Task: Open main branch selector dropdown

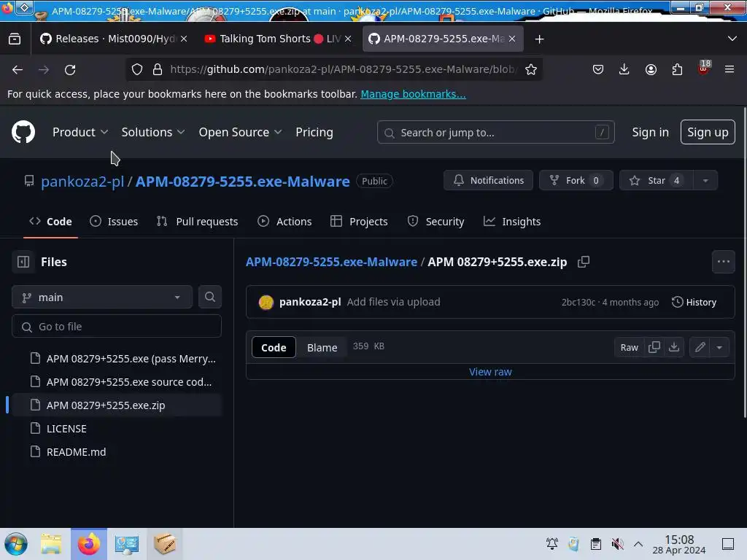Action: pyautogui.click(x=102, y=297)
